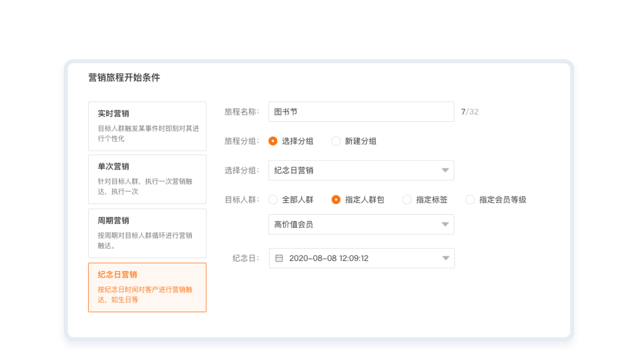
Task: Click the 旅程分组 label
Action: tap(242, 141)
